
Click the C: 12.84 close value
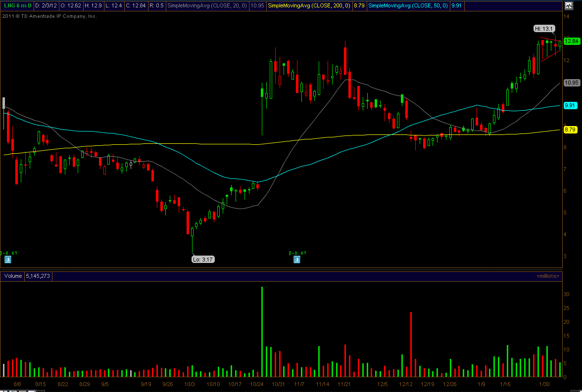(x=136, y=5)
